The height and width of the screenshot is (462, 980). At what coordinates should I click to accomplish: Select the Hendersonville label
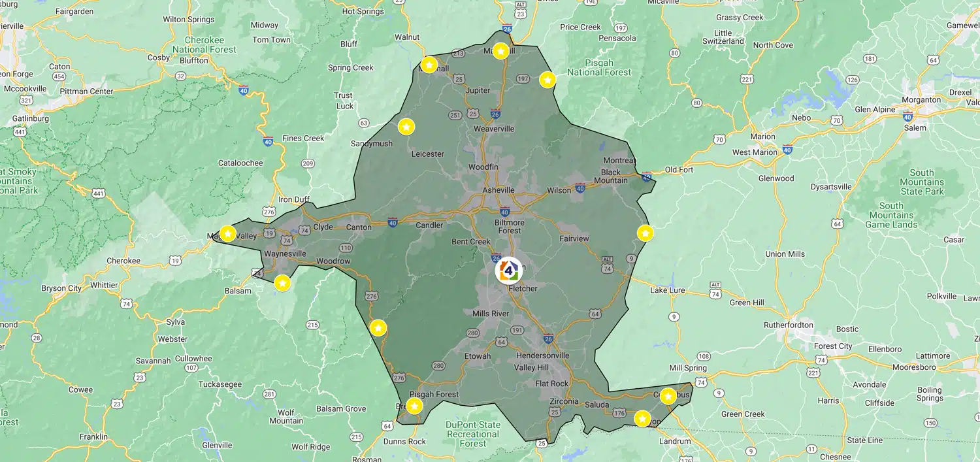click(x=542, y=355)
